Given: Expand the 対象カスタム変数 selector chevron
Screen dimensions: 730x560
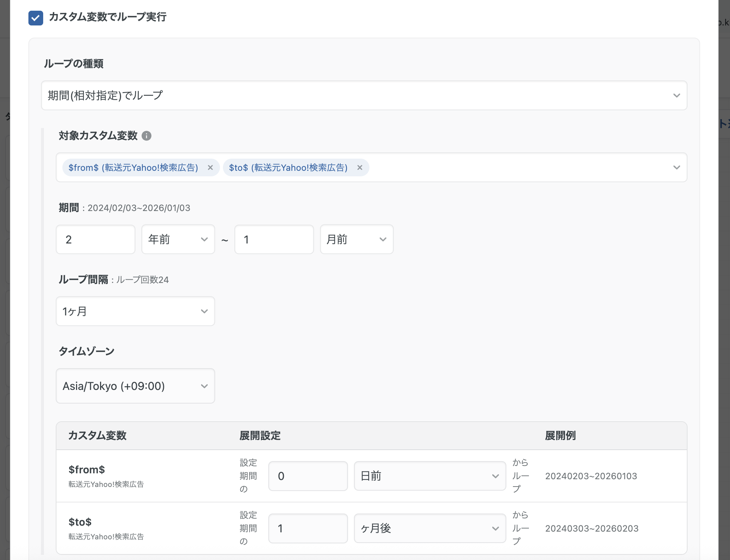Looking at the screenshot, I should click(x=676, y=167).
